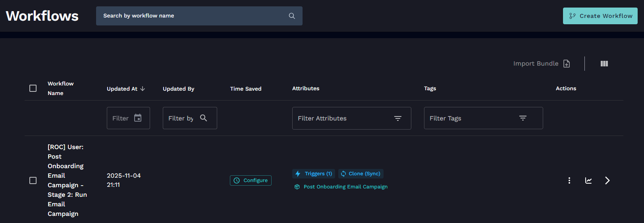Image resolution: width=644 pixels, height=223 pixels.
Task: Click Create Workflow button
Action: [x=600, y=16]
